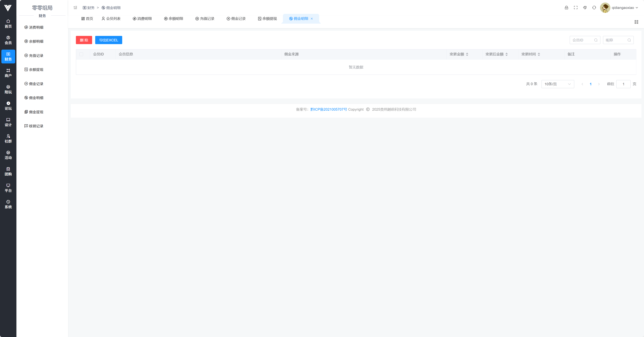
Task: Click the lock screen icon in header
Action: click(x=566, y=8)
